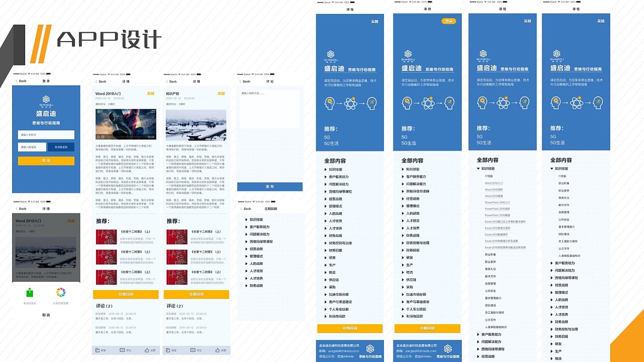Screen dimensions: 644x362
Task: Play the video in Word 2010入门 detail
Action: pyautogui.click(x=98, y=137)
